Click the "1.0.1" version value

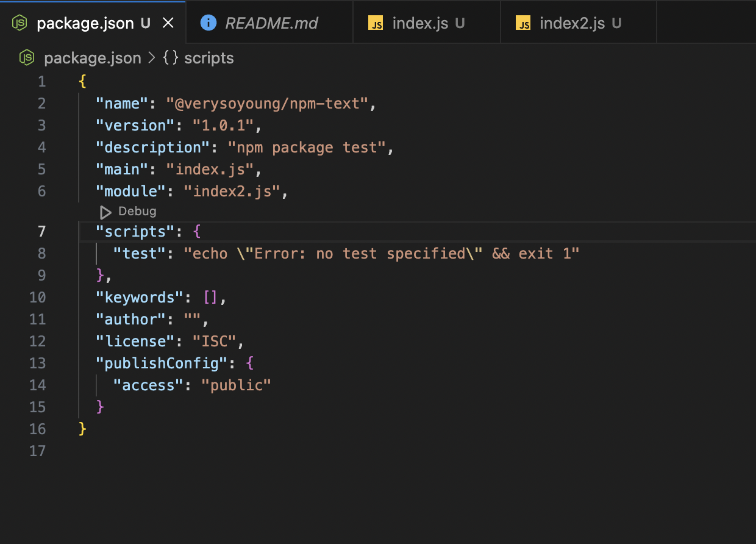click(x=223, y=126)
